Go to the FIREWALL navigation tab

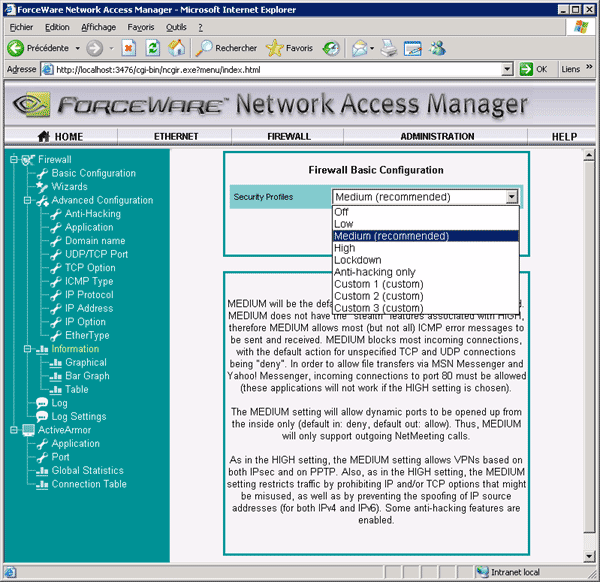pos(289,137)
